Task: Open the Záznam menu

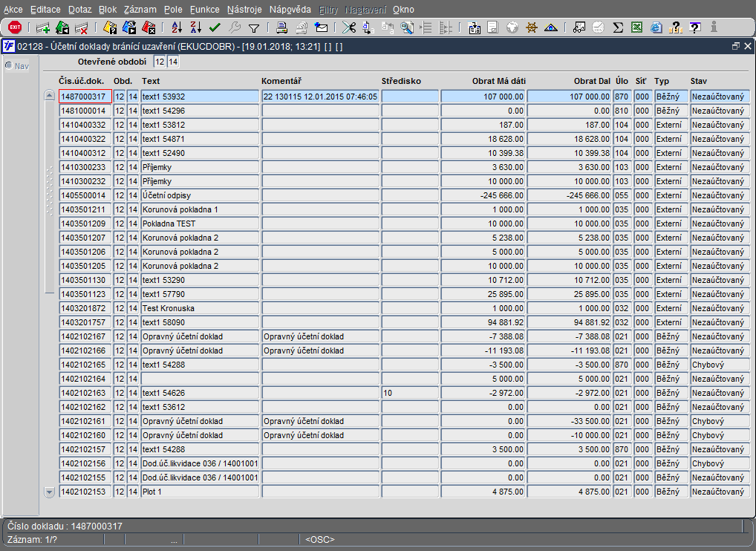Action: [x=140, y=10]
